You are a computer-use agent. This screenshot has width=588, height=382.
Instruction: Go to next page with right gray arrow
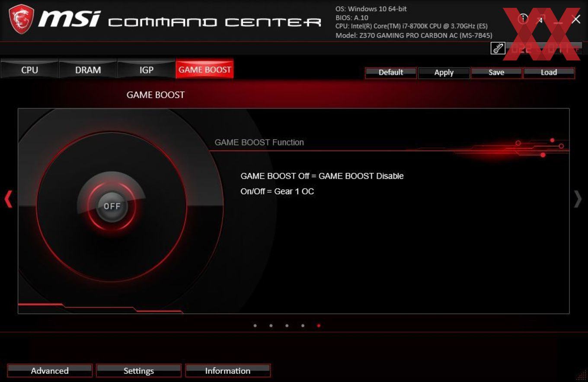(578, 199)
